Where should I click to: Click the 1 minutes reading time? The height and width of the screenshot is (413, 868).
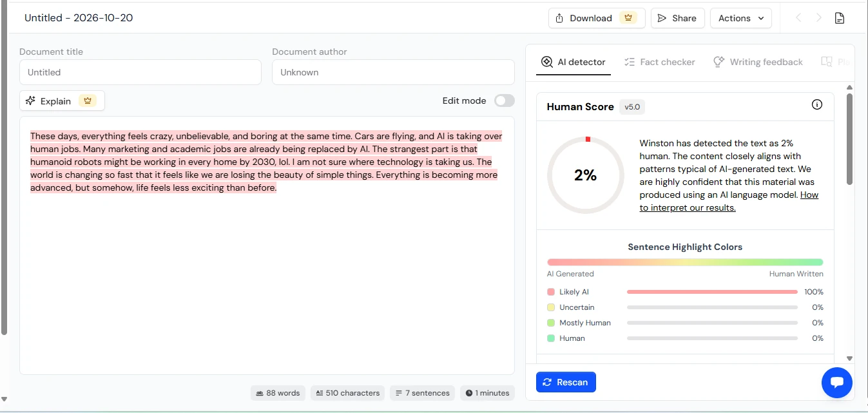pyautogui.click(x=487, y=393)
